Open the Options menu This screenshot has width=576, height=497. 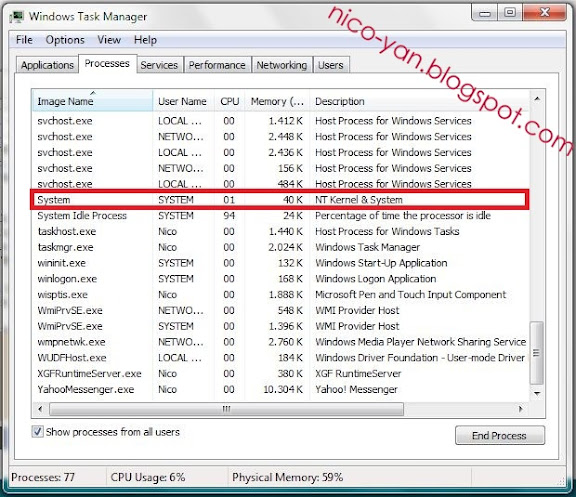(x=65, y=40)
